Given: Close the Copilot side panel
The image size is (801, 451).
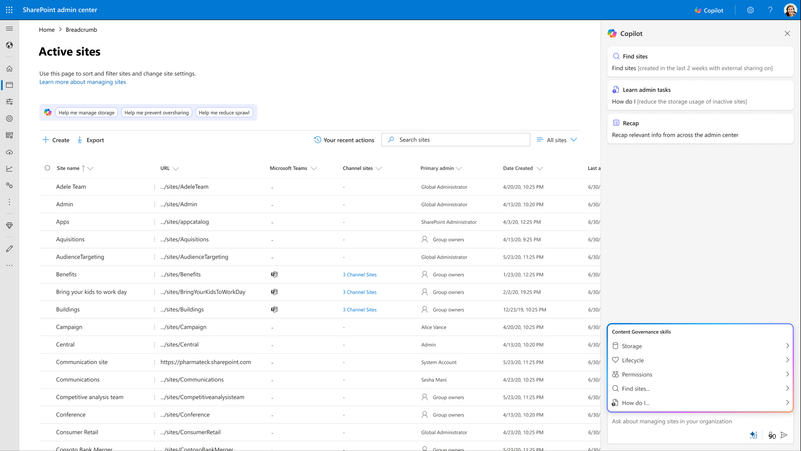Looking at the screenshot, I should tap(787, 33).
